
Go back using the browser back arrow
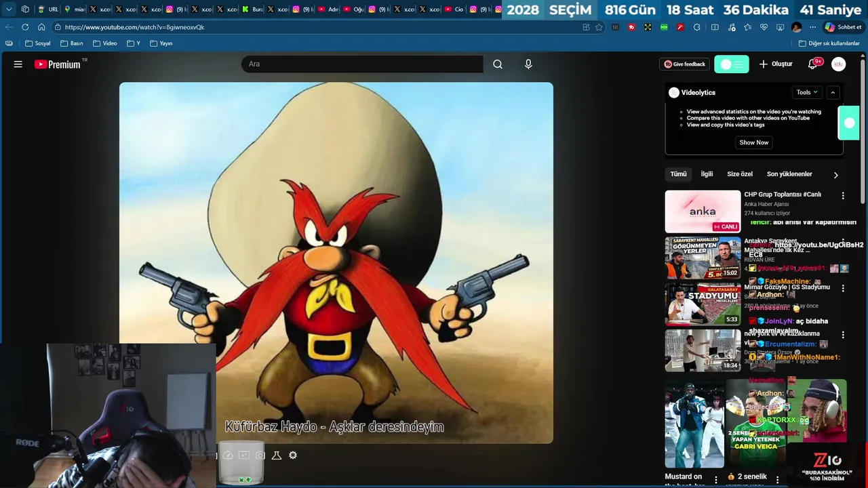[x=9, y=27]
